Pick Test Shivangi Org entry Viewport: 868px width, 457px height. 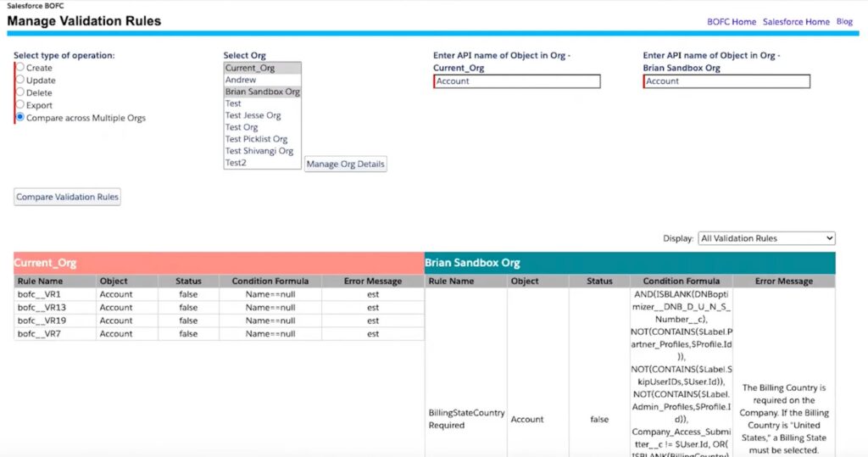point(263,151)
